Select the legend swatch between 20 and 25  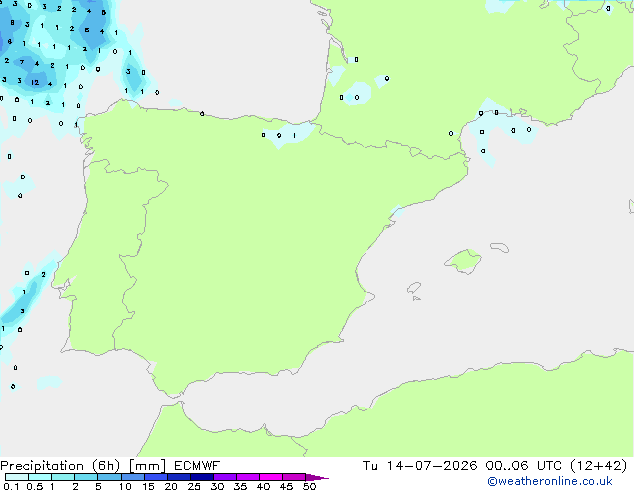tap(178, 477)
